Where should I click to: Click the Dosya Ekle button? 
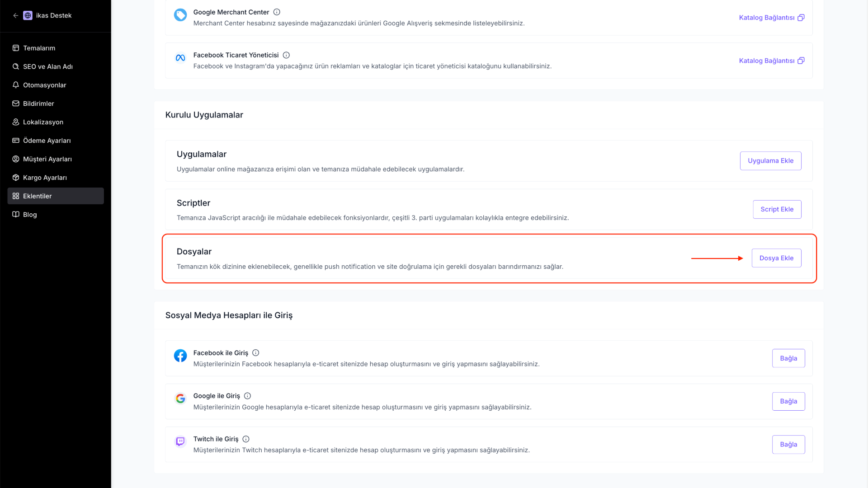click(x=776, y=258)
